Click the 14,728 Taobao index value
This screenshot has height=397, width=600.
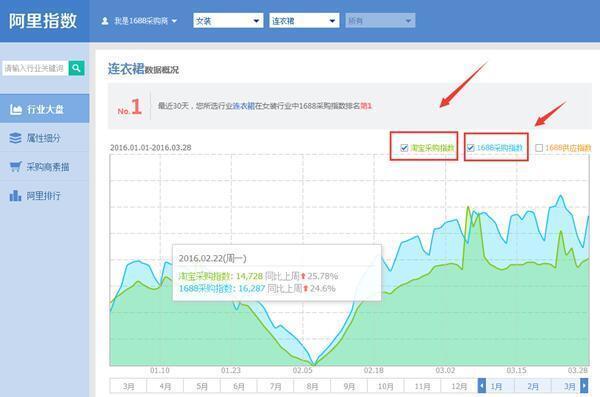click(249, 276)
